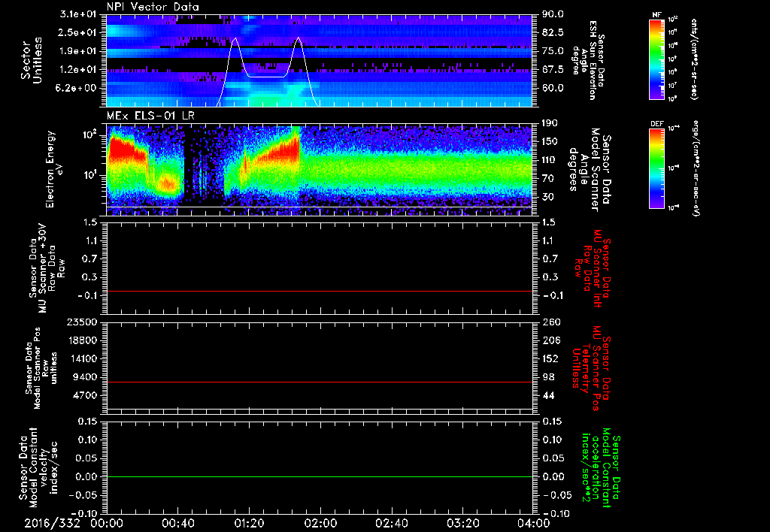Click the "4700" scanner position tick label
Viewport: 770px width, 532px height.
point(86,395)
